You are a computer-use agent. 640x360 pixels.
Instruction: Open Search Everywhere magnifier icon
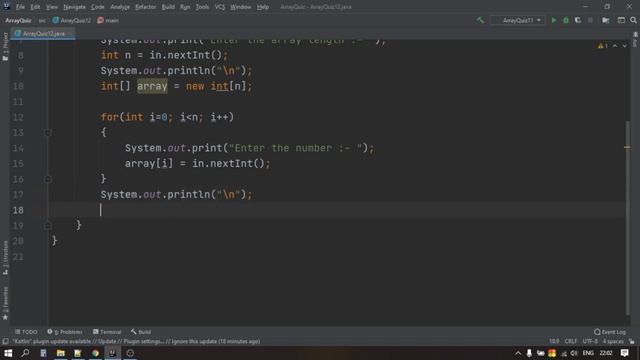coord(633,20)
